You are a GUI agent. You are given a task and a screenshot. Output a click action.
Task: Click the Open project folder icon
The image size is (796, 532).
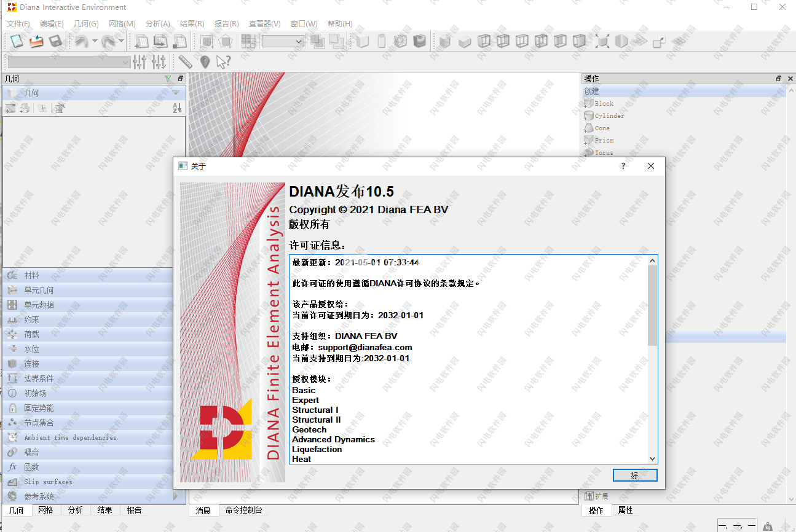[x=36, y=41]
